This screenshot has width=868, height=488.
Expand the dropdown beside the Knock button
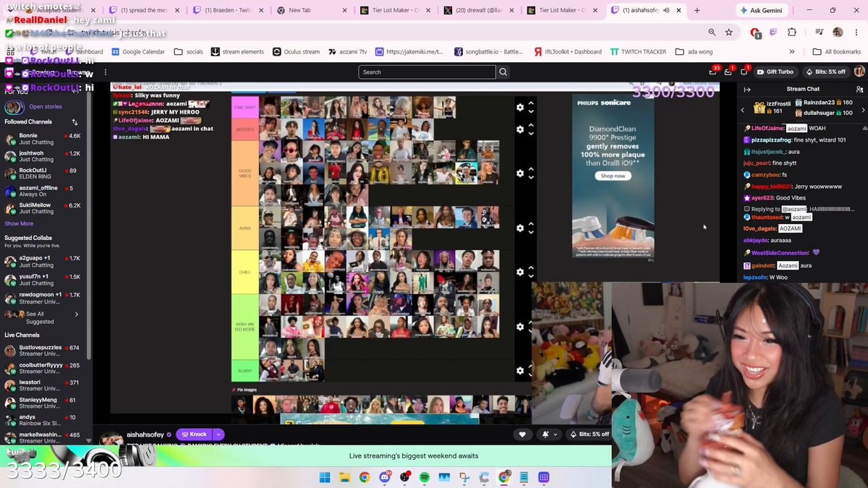[218, 435]
